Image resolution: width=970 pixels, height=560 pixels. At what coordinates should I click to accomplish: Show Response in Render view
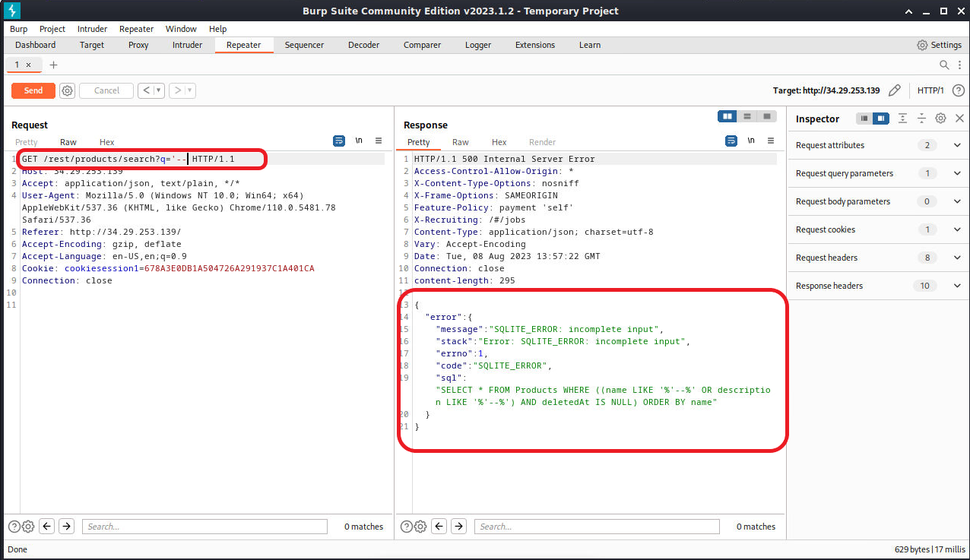[x=543, y=142]
